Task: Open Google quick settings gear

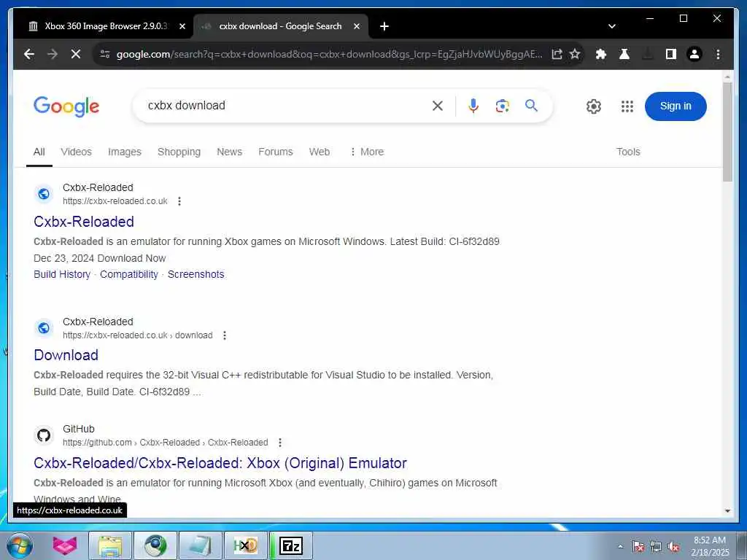Action: point(594,106)
